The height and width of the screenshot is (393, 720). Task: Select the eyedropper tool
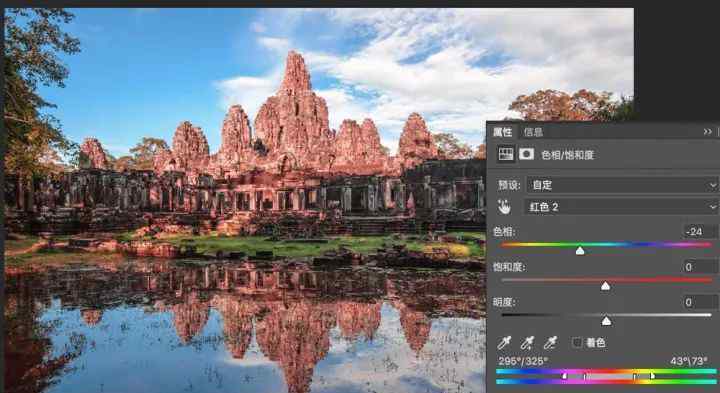504,342
